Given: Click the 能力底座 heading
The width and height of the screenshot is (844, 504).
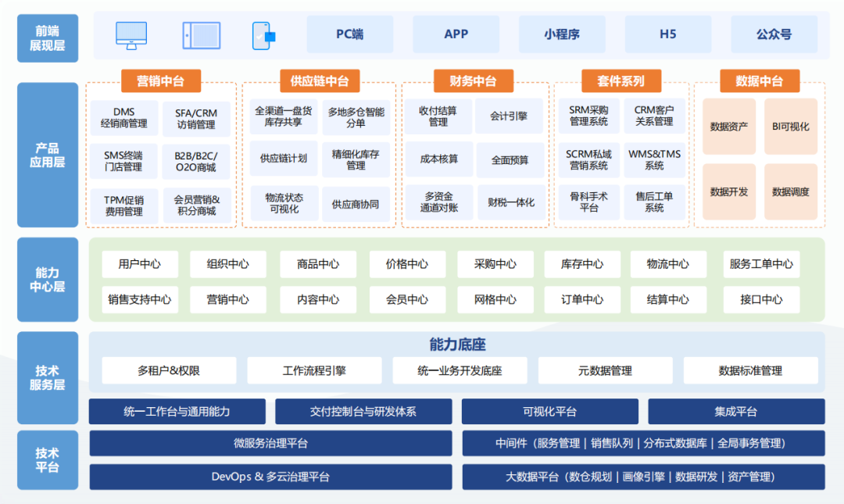Looking at the screenshot, I should (x=457, y=344).
